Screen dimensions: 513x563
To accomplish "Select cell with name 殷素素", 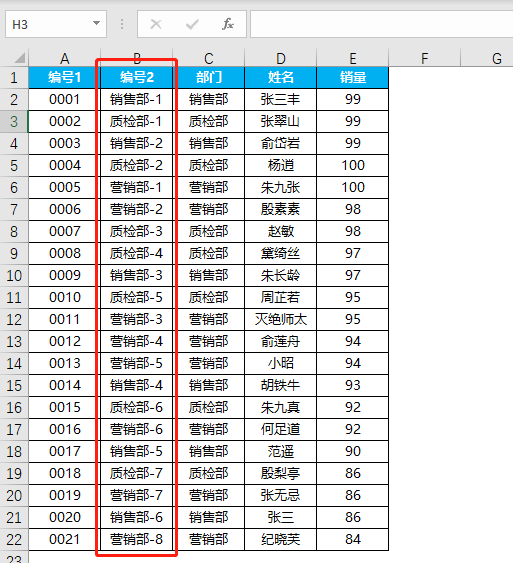I will (x=281, y=210).
